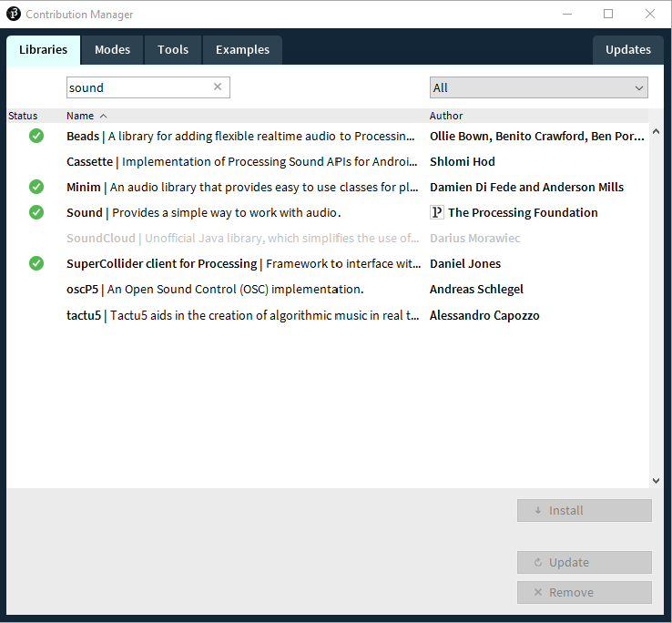Screen dimensions: 672x623
Task: Clear the search field with the X icon
Action: (x=218, y=87)
